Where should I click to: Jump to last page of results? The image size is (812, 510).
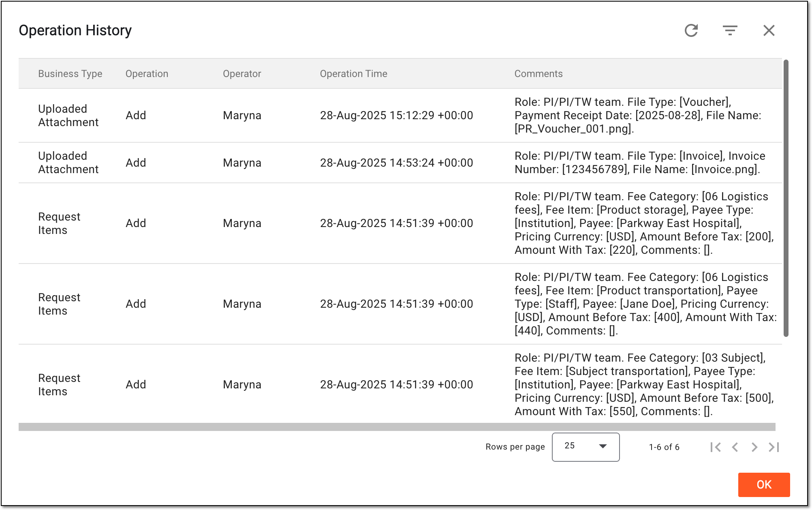pos(774,447)
